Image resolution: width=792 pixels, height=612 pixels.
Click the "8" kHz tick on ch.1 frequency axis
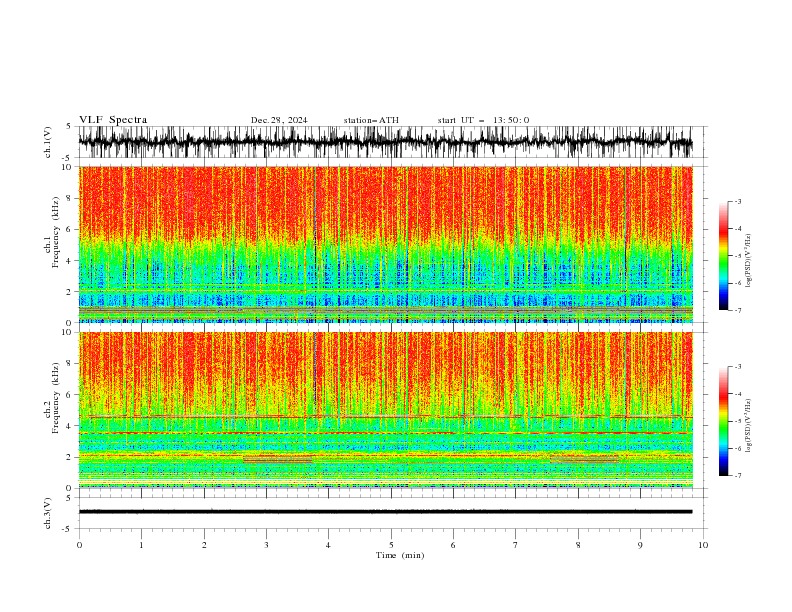click(x=69, y=198)
